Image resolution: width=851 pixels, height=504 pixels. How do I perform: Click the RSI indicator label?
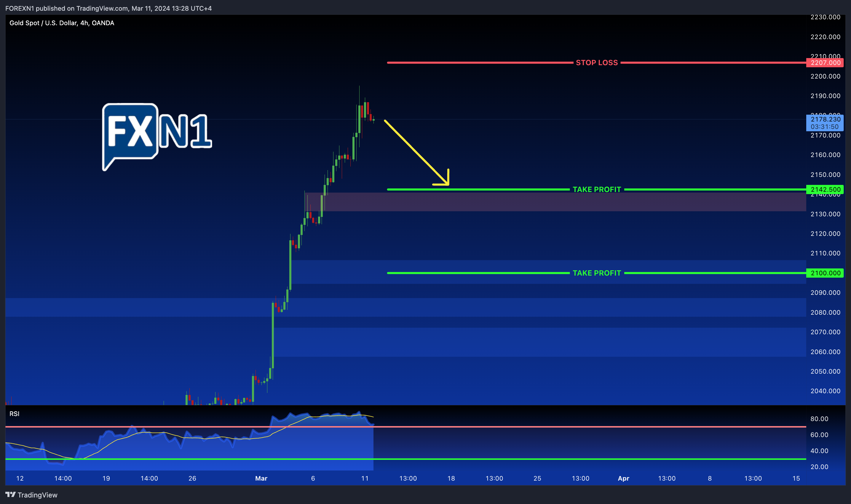coord(14,414)
